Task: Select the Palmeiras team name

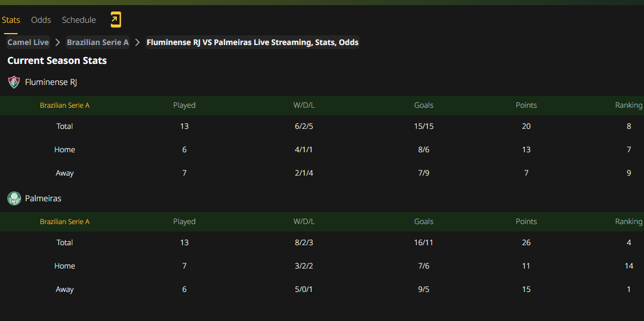Action: [43, 198]
